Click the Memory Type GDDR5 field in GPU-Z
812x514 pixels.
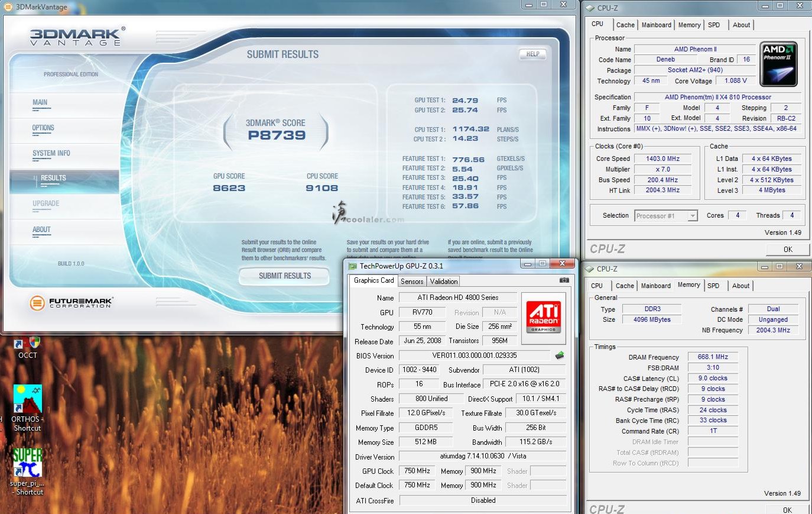pos(426,428)
